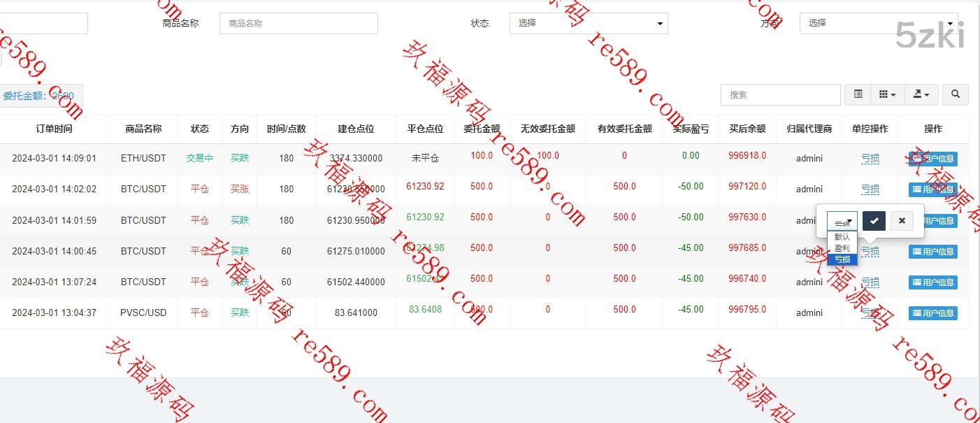Choose 默认 in the open dropdown list
This screenshot has width=980, height=423.
(x=842, y=237)
